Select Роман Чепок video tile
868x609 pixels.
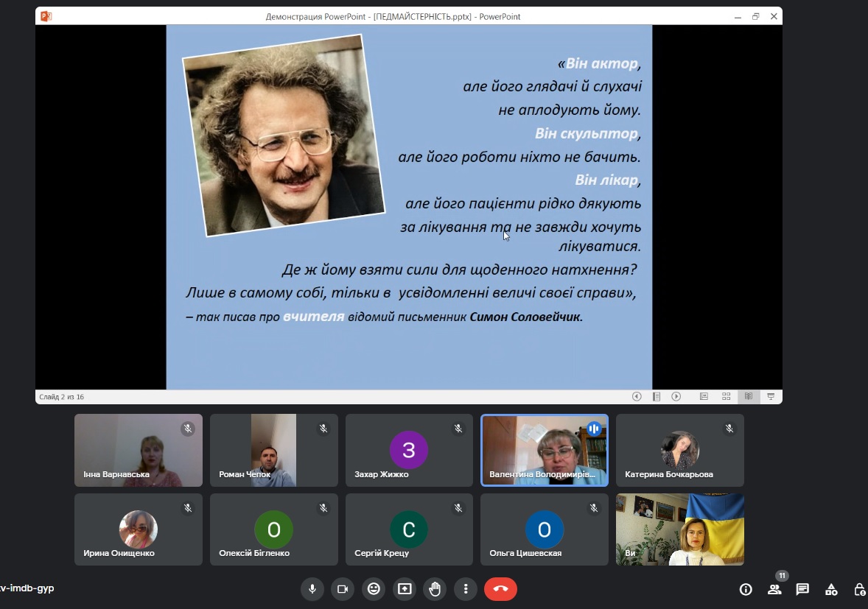274,450
